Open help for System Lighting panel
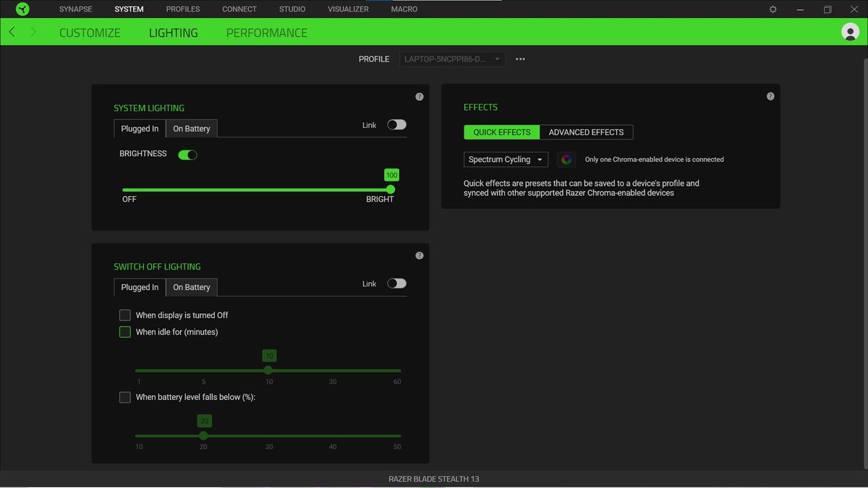This screenshot has width=868, height=488. [420, 97]
